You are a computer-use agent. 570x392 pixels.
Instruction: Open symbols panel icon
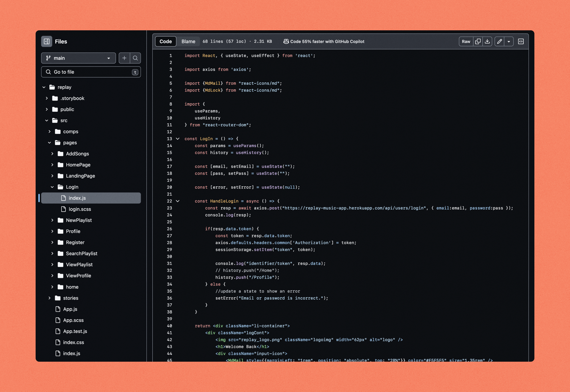point(521,42)
